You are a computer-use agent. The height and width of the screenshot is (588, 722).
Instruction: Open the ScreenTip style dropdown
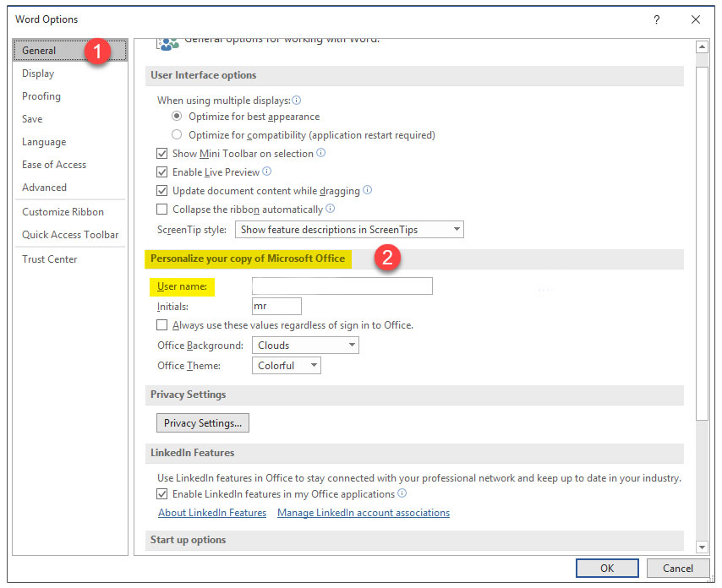tap(349, 230)
